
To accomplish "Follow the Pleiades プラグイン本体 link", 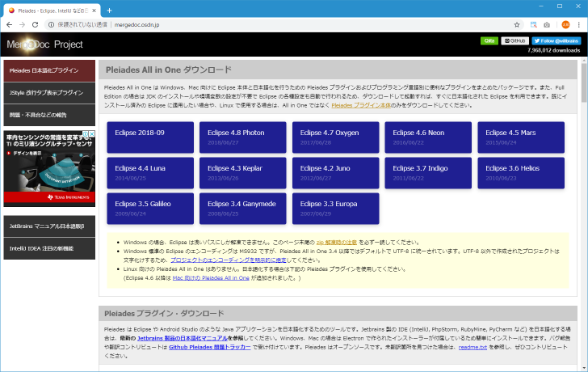I will pyautogui.click(x=361, y=105).
